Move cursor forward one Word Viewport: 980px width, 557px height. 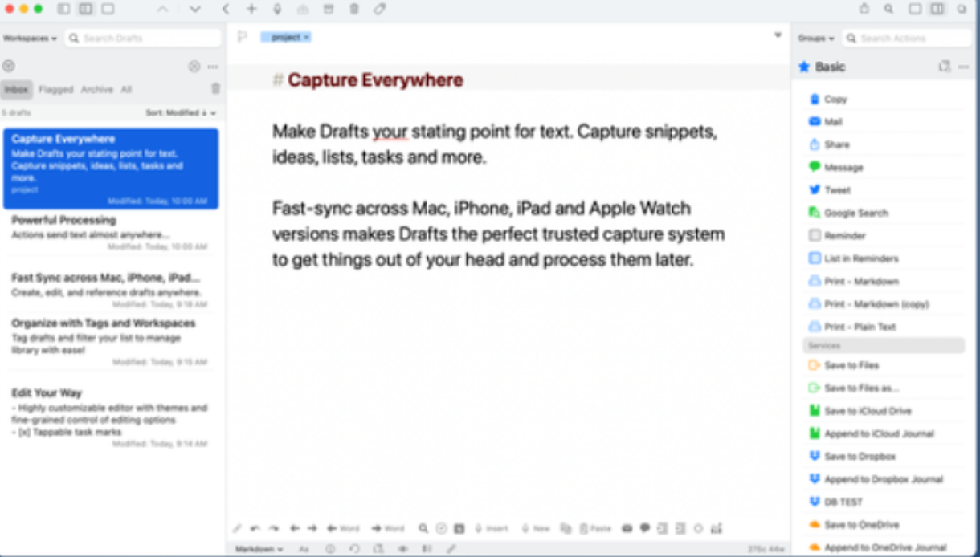(x=388, y=528)
